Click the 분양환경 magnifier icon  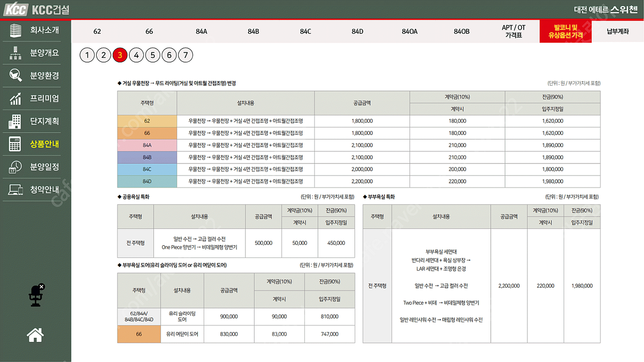point(16,75)
